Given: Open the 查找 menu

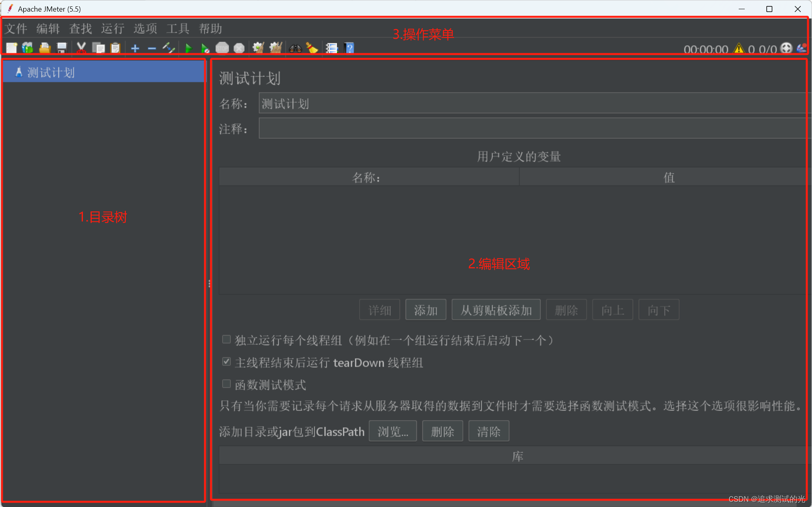Looking at the screenshot, I should click(80, 28).
